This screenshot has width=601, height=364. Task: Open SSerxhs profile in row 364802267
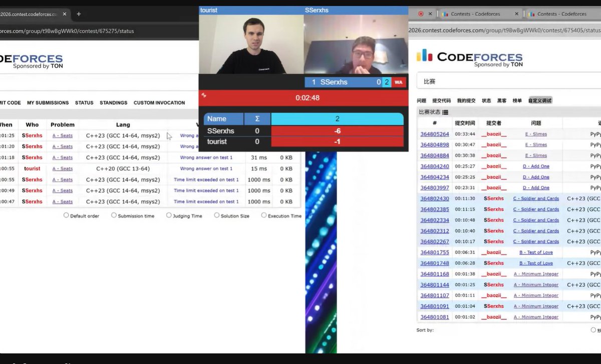[x=494, y=242]
